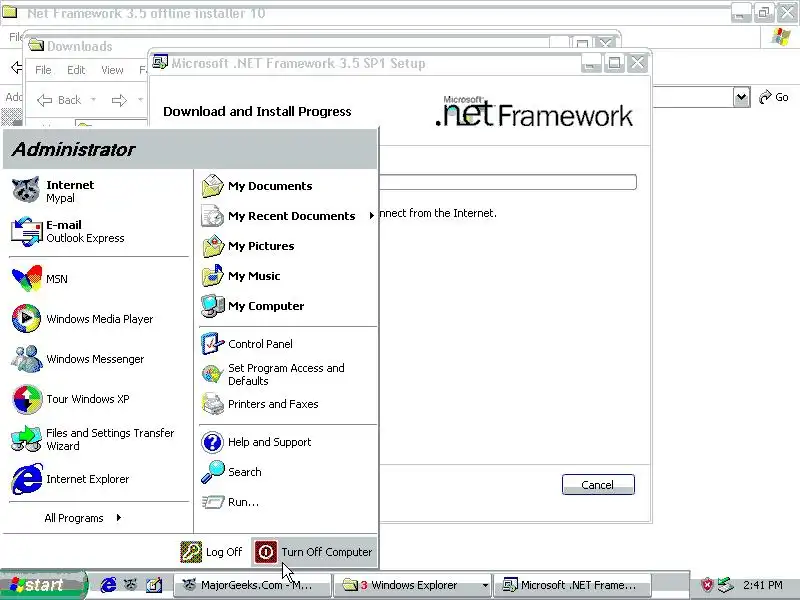The image size is (800, 600).
Task: Open the Run... dialog
Action: [288, 502]
